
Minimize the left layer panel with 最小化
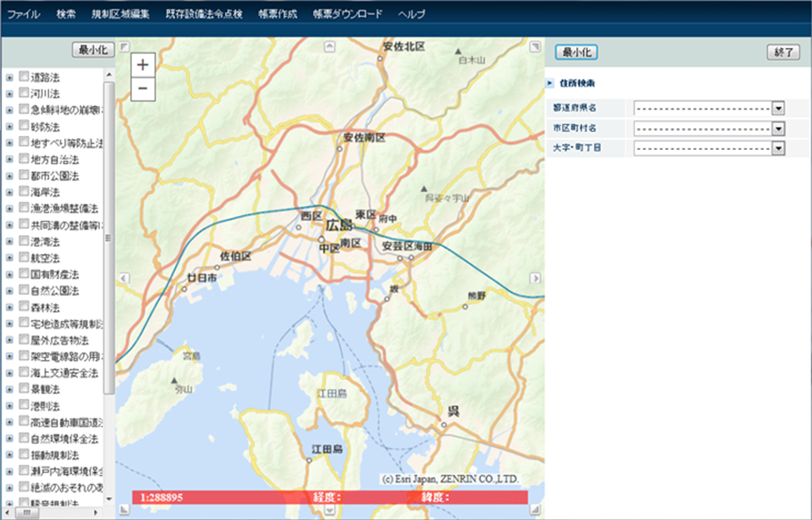point(93,50)
